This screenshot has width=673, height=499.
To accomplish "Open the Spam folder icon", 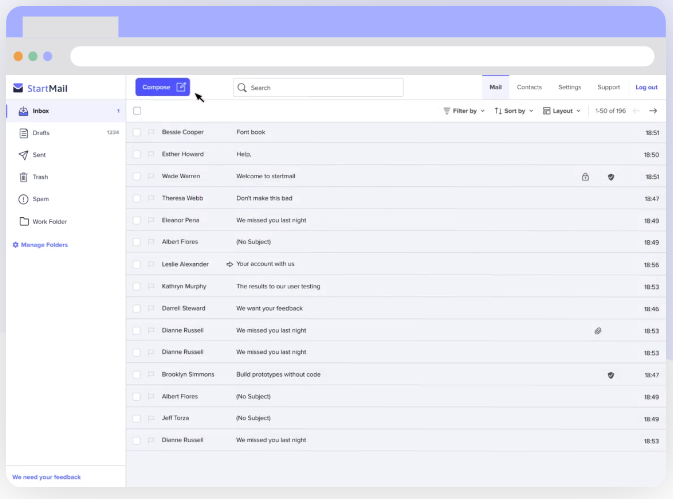I will pyautogui.click(x=23, y=199).
